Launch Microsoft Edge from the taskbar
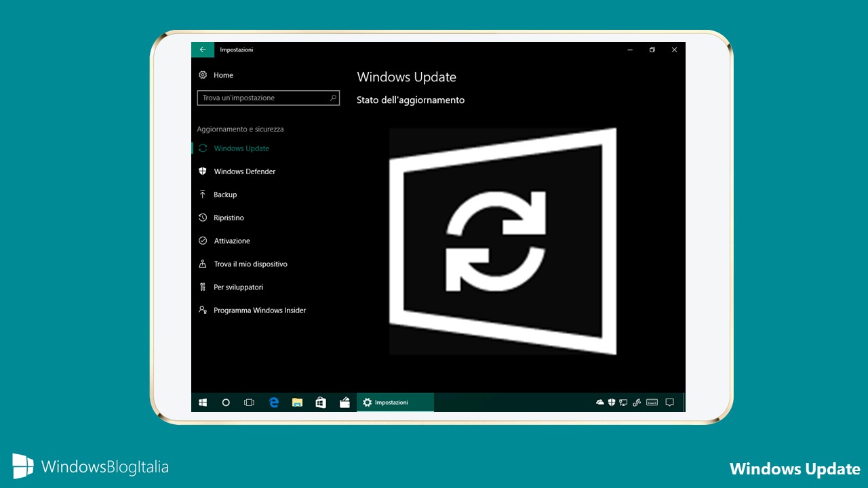Viewport: 868px width, 488px height. tap(274, 403)
